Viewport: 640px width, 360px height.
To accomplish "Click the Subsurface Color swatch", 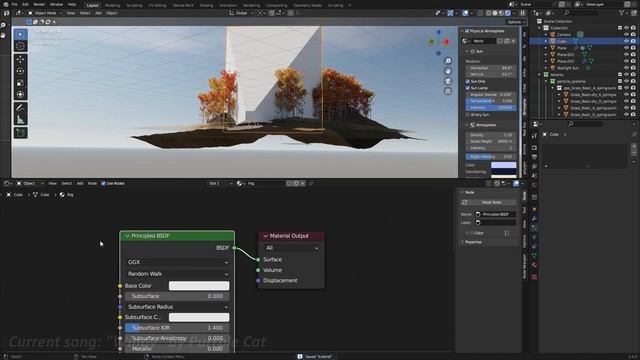I will click(199, 317).
